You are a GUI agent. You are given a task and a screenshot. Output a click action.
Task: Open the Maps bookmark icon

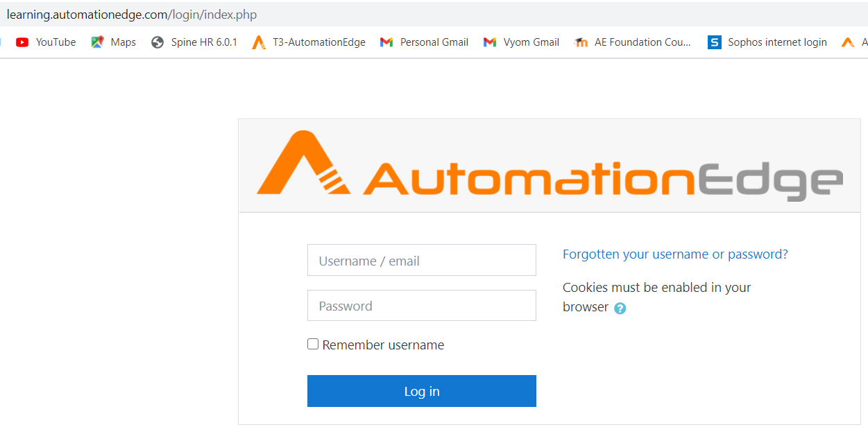click(97, 42)
